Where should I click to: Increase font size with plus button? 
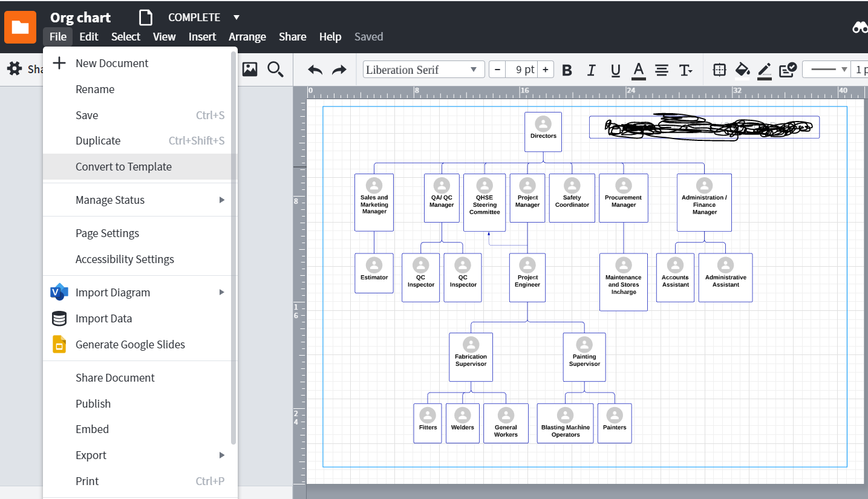click(545, 70)
